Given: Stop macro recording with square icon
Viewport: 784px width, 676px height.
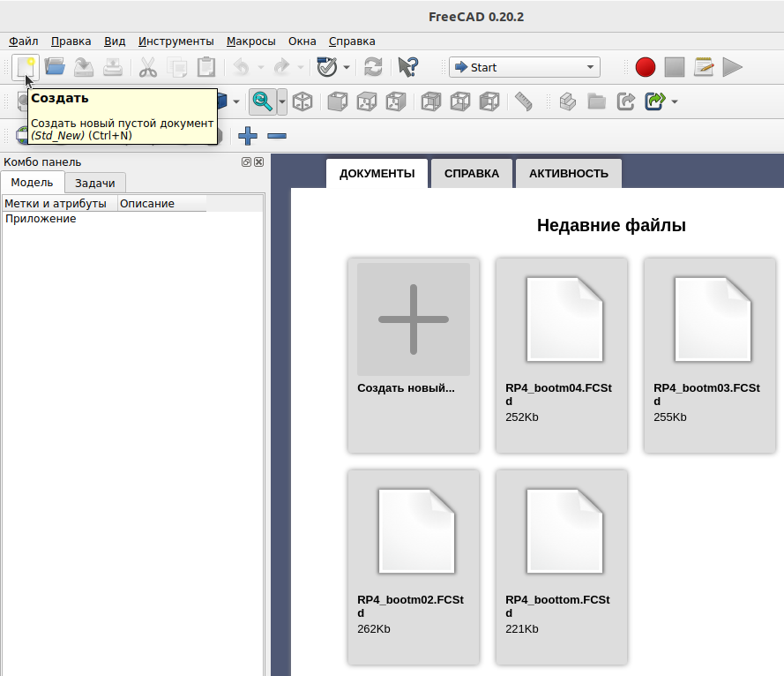Looking at the screenshot, I should tap(675, 67).
